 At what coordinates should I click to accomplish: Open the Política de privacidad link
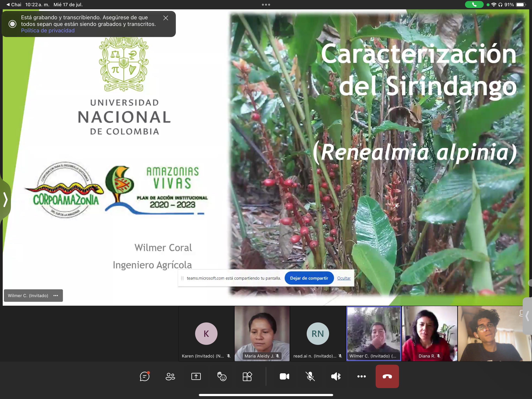click(48, 31)
